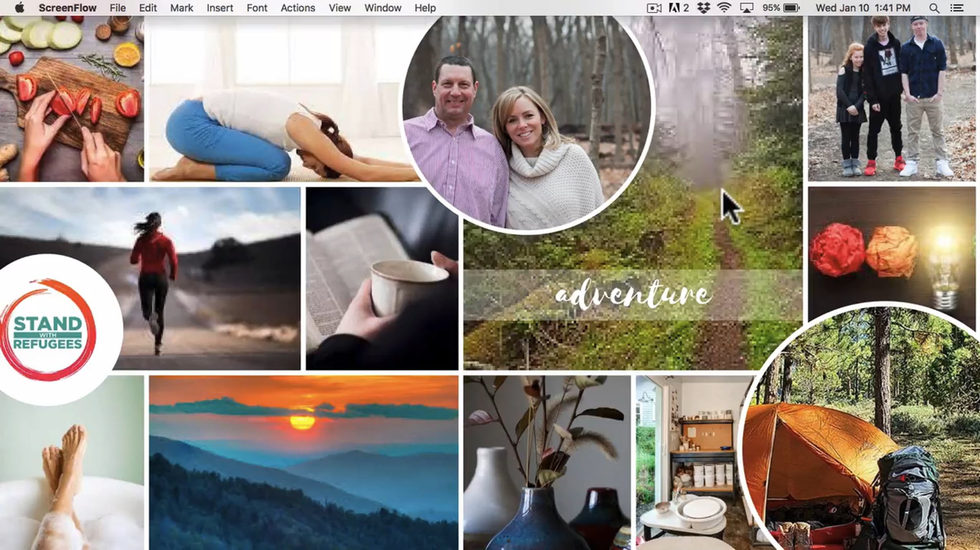Viewport: 980px width, 550px height.
Task: Open the Apple menu
Action: point(19,8)
